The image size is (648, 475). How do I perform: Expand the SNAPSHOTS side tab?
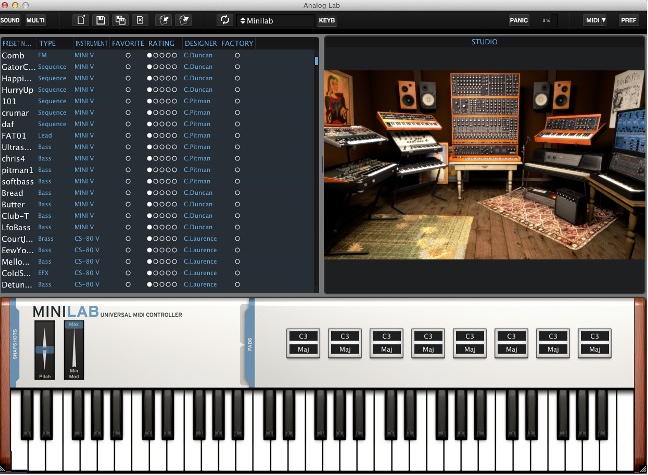(x=15, y=344)
